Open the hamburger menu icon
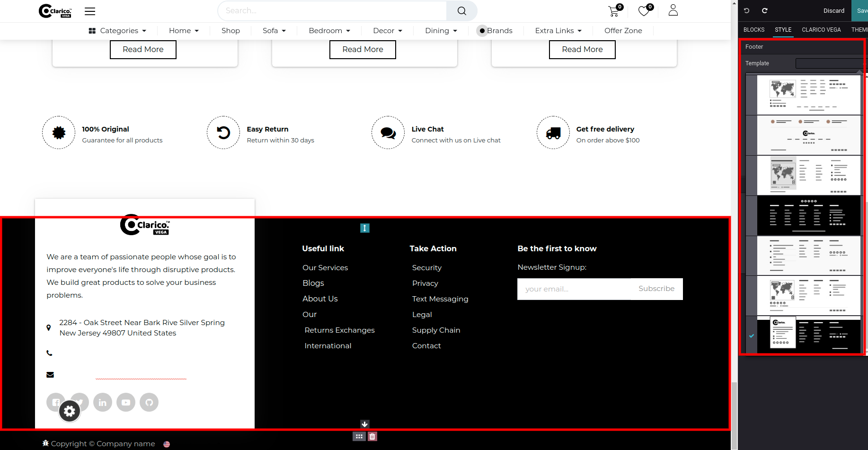 tap(90, 11)
